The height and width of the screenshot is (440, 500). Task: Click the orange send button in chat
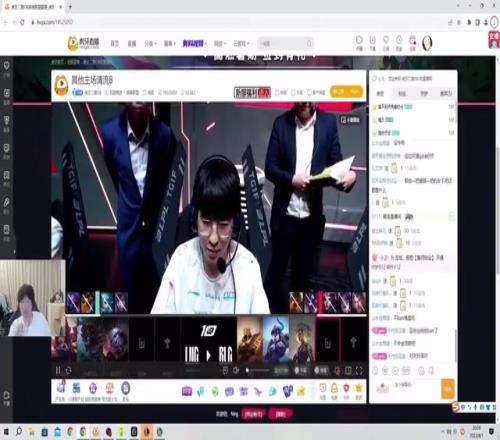point(448,389)
